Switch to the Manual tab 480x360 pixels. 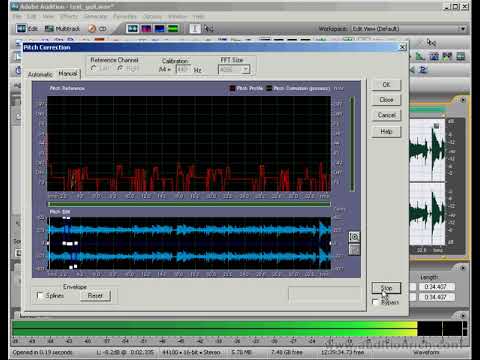tap(68, 73)
